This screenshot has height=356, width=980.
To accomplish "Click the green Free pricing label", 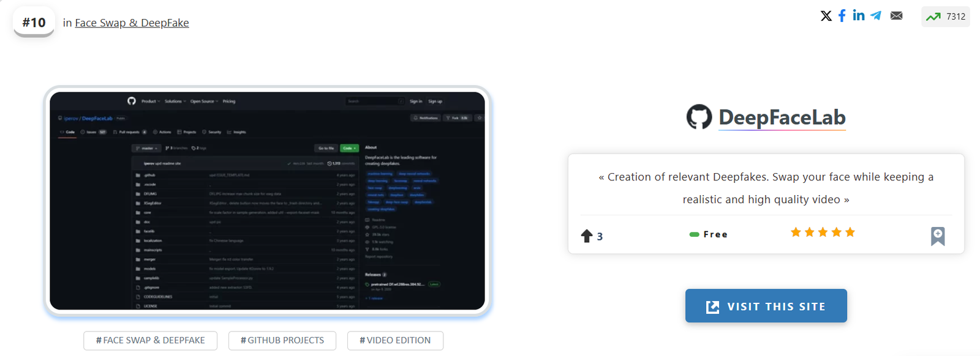I will click(x=709, y=234).
